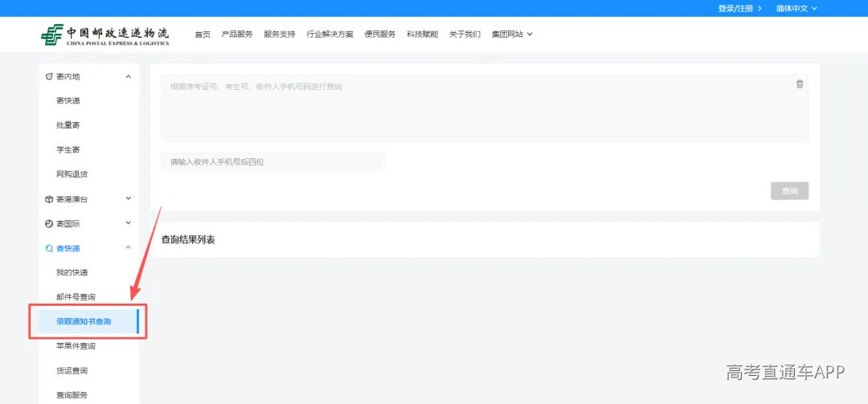Click the 寄港澳台 box icon
This screenshot has width=868, height=404.
click(x=49, y=199)
